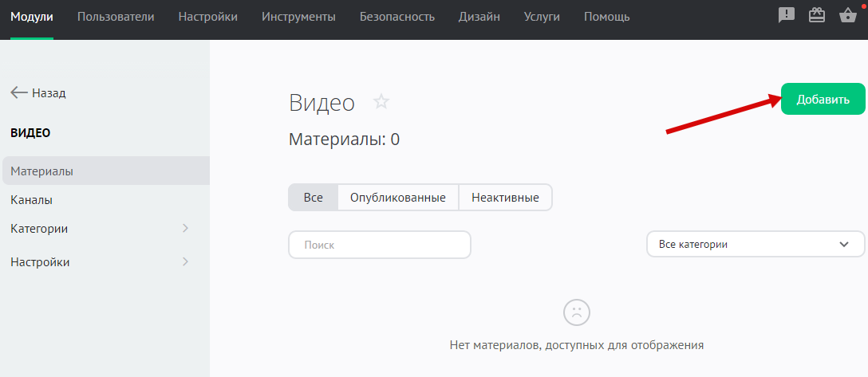Open the gift box icon in header
Viewport: 868px width, 377px height.
click(x=816, y=15)
